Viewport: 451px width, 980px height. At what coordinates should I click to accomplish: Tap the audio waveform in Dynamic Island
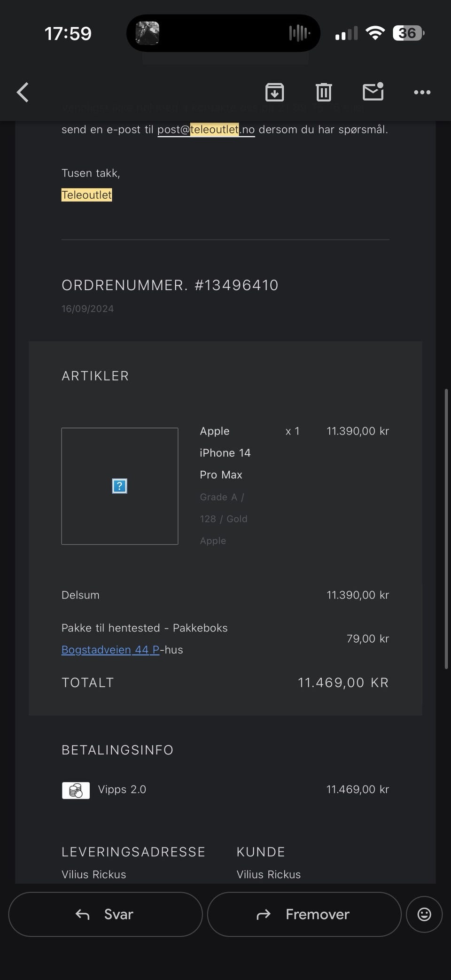[x=299, y=33]
